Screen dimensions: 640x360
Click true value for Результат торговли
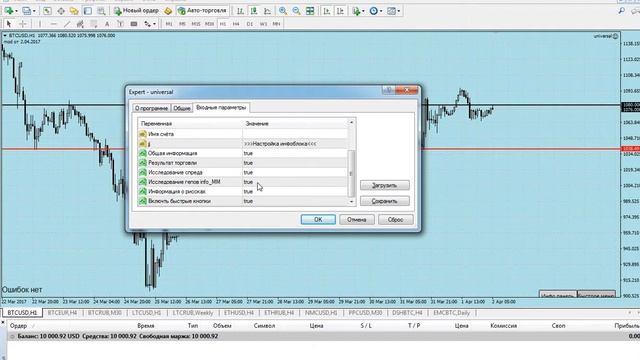(248, 163)
